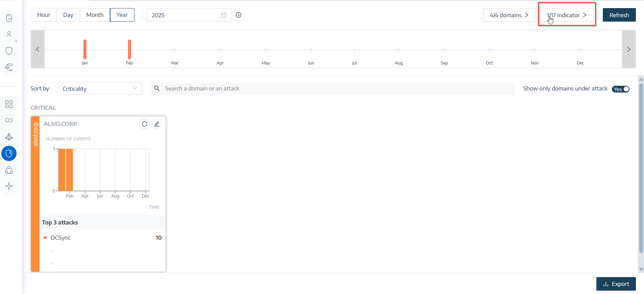Click the DCSync attack entry
The image size is (644, 294).
[x=61, y=238]
